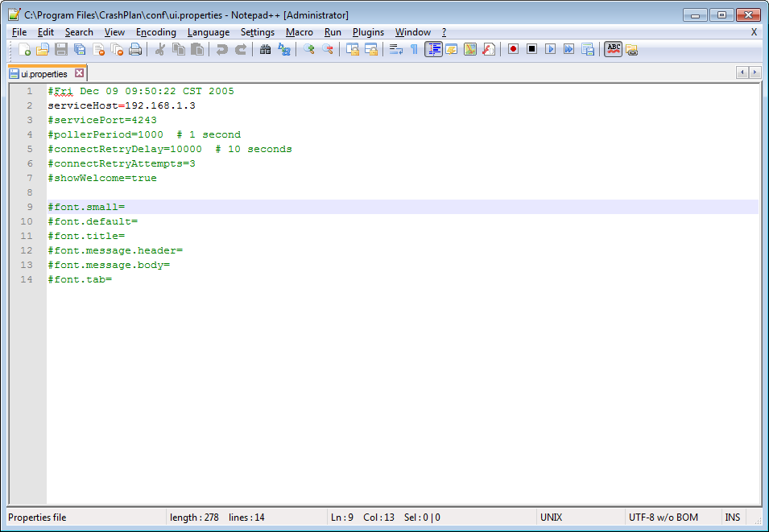
Task: Save current recorded macro icon
Action: 588,49
